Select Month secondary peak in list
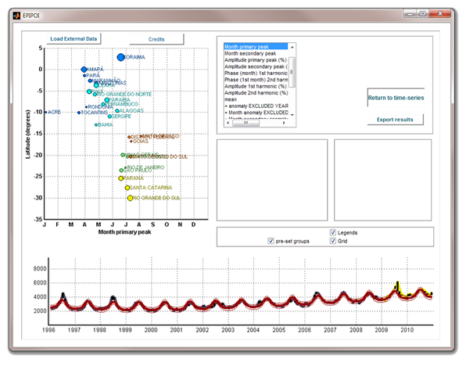 pyautogui.click(x=250, y=53)
